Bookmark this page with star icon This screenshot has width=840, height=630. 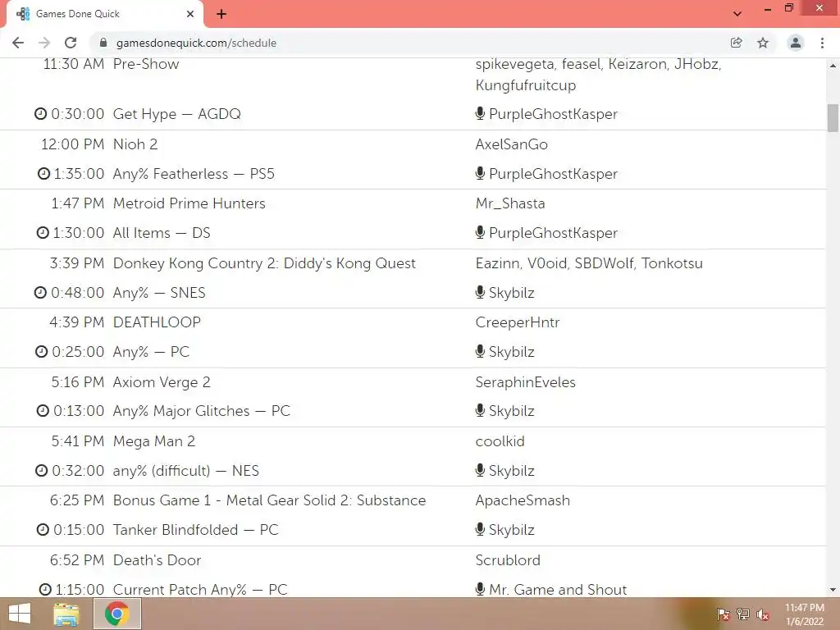(x=763, y=43)
